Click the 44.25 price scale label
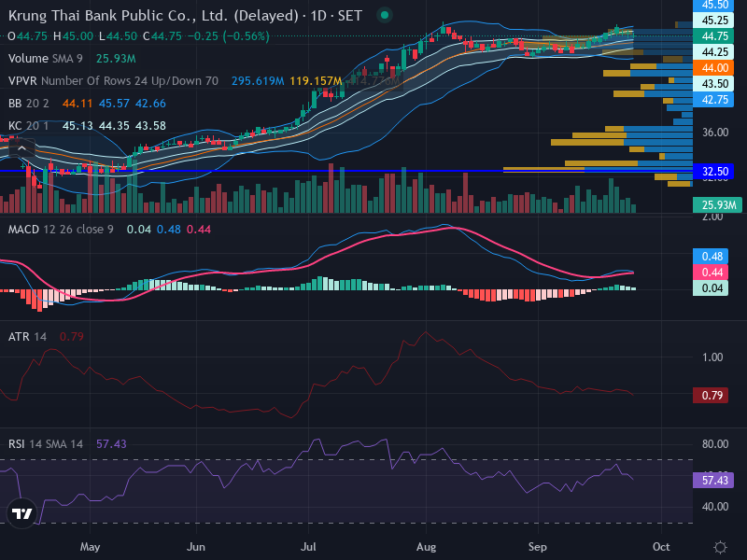The image size is (747, 560). 713,52
